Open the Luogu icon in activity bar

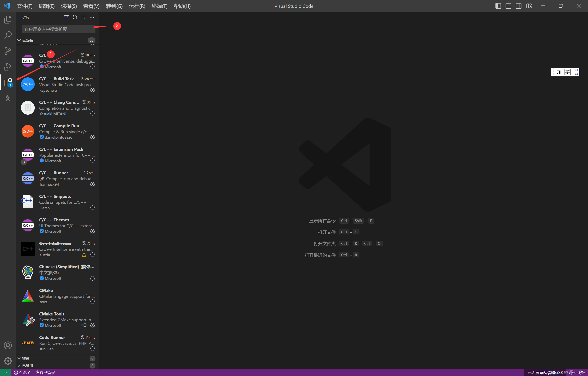click(8, 98)
